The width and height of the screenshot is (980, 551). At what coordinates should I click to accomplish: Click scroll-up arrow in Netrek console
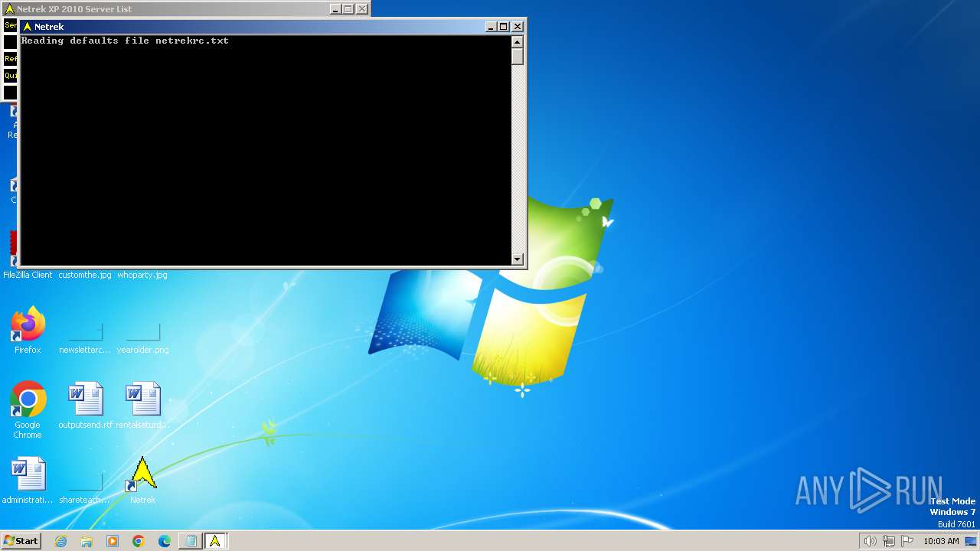[518, 43]
